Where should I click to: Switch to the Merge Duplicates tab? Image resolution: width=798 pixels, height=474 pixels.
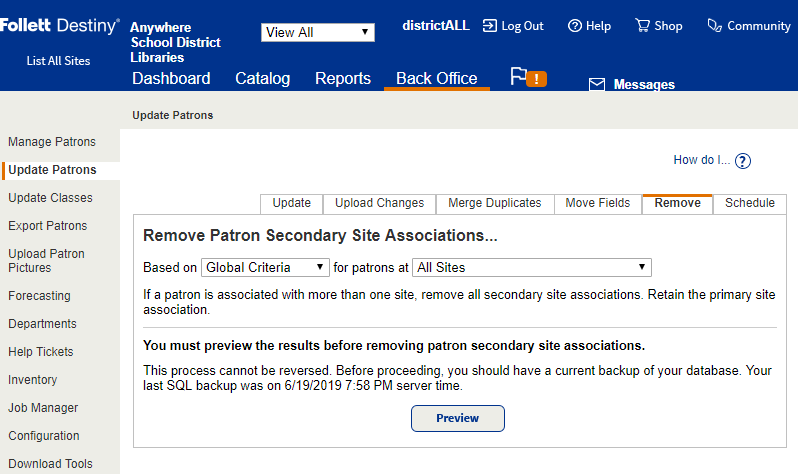494,203
